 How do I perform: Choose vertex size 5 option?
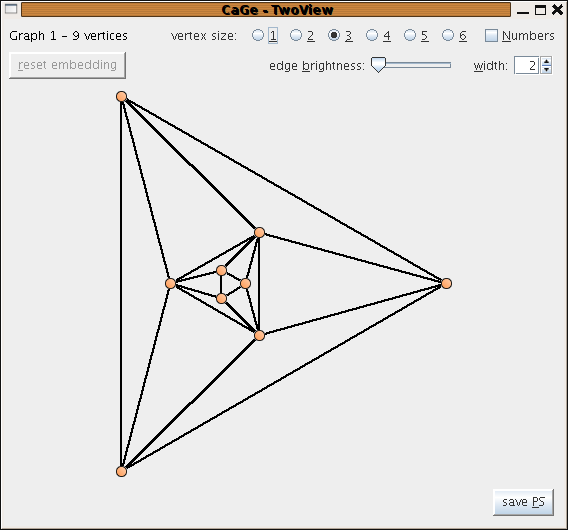pyautogui.click(x=410, y=36)
